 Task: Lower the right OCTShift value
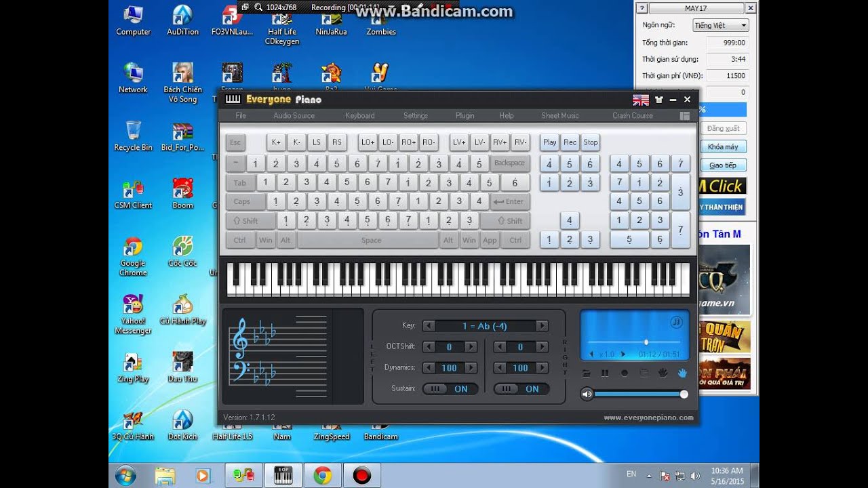(x=500, y=347)
